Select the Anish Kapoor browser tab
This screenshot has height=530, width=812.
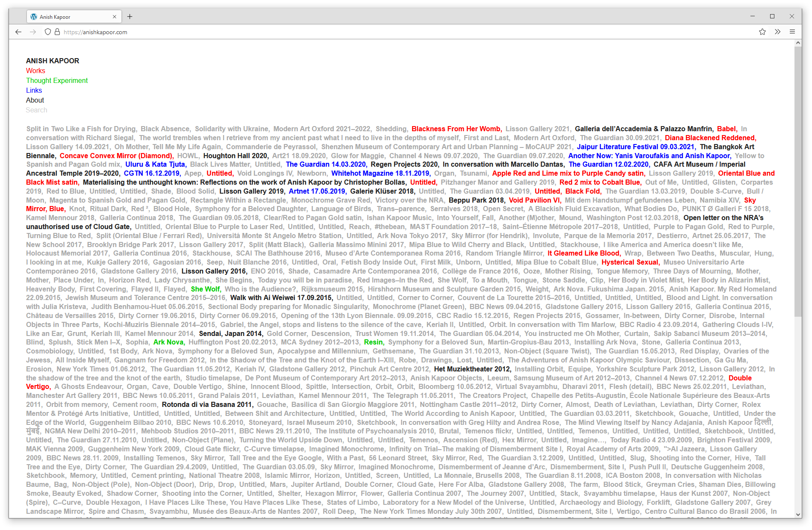click(74, 17)
